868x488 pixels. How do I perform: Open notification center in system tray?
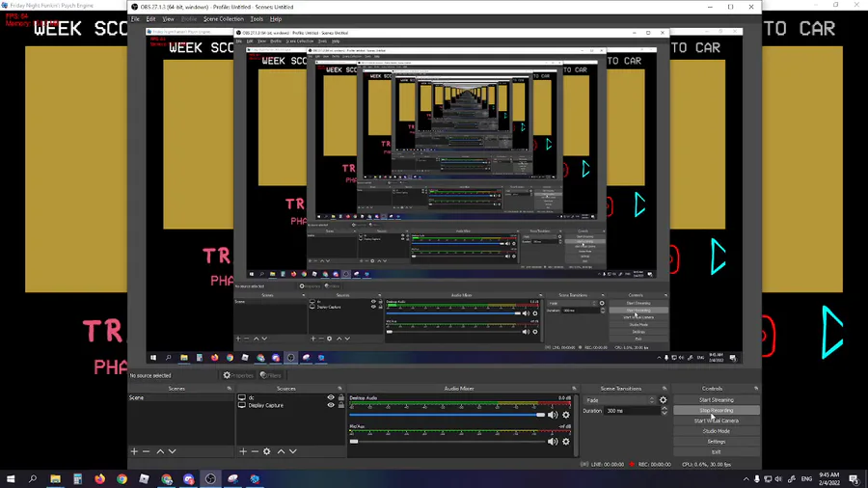tap(854, 479)
